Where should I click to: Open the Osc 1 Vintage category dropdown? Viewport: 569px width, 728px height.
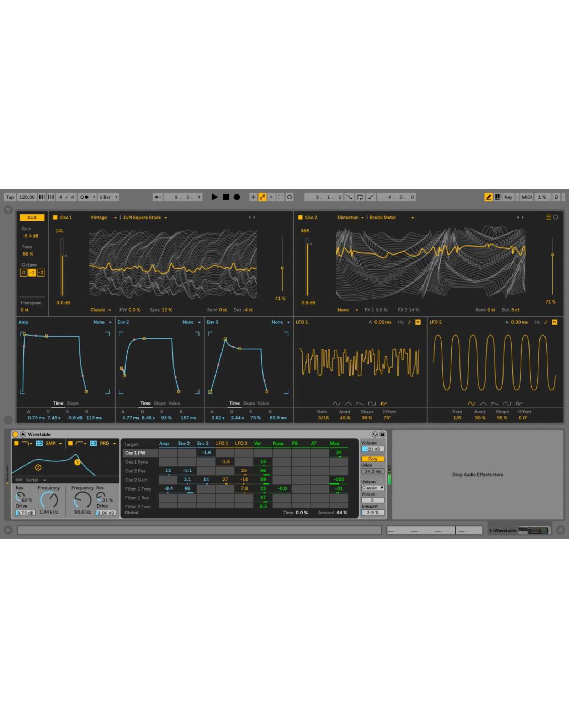(x=103, y=218)
